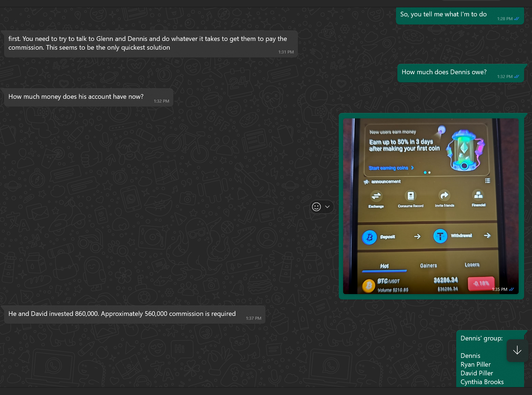Click the Bitcoin Deposit icon
Screen dimensions: 532x395
pyautogui.click(x=369, y=237)
